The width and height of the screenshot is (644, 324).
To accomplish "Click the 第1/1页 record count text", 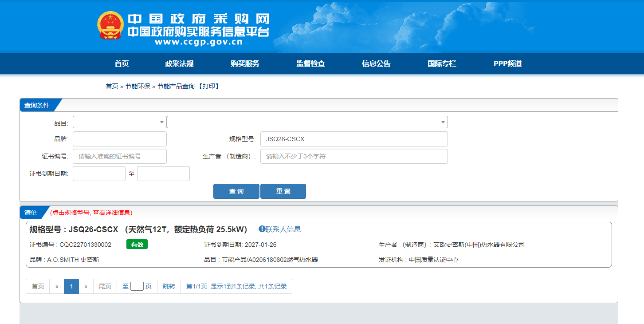I will click(x=236, y=286).
